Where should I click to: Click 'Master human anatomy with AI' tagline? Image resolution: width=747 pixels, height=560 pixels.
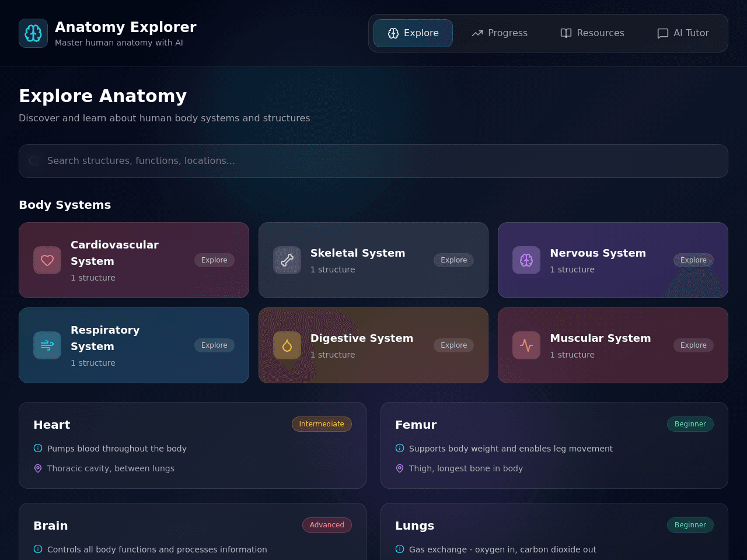[x=119, y=43]
